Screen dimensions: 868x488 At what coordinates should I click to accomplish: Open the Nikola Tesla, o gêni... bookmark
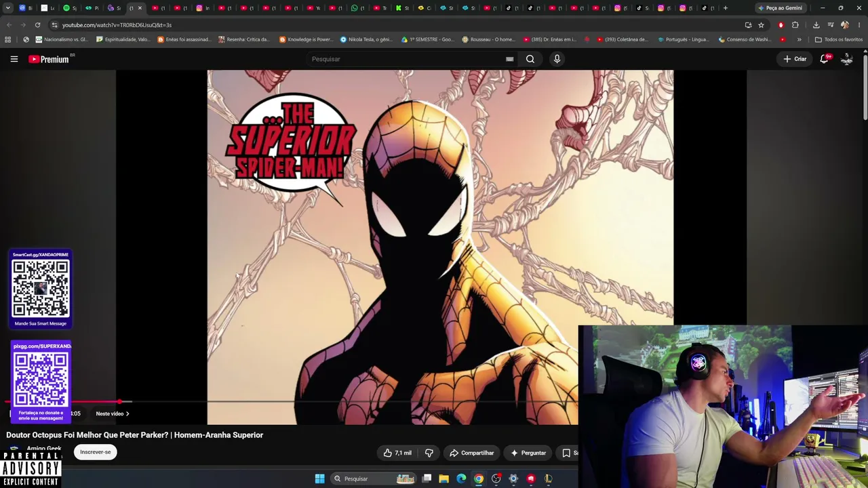click(367, 39)
